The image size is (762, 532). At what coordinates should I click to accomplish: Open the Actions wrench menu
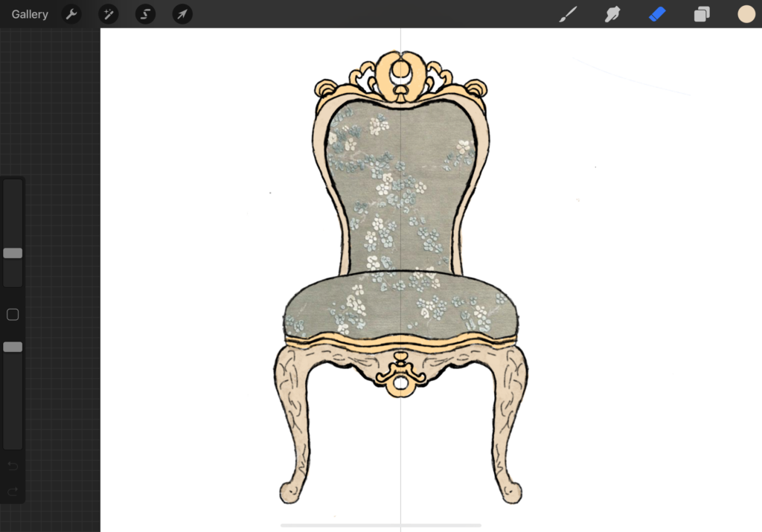[x=71, y=14]
